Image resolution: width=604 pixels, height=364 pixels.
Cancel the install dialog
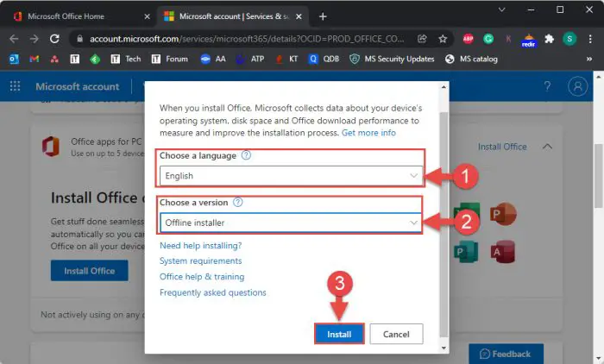(x=396, y=334)
